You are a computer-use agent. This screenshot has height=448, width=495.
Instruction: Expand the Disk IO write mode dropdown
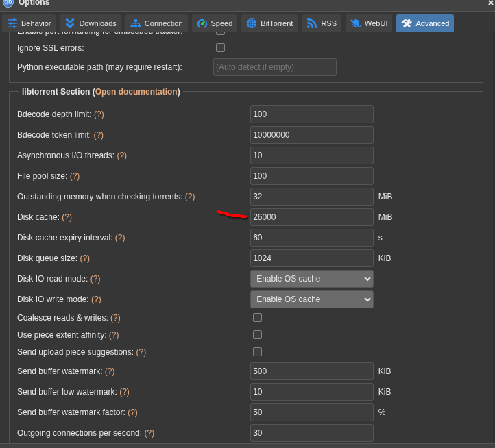click(x=311, y=299)
